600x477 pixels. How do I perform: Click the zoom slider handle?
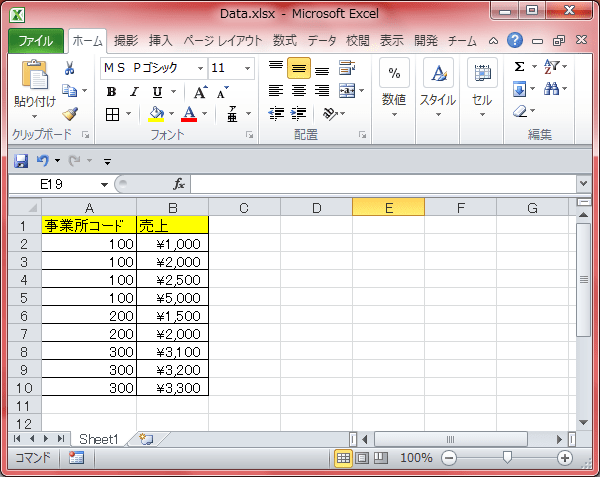pos(507,457)
